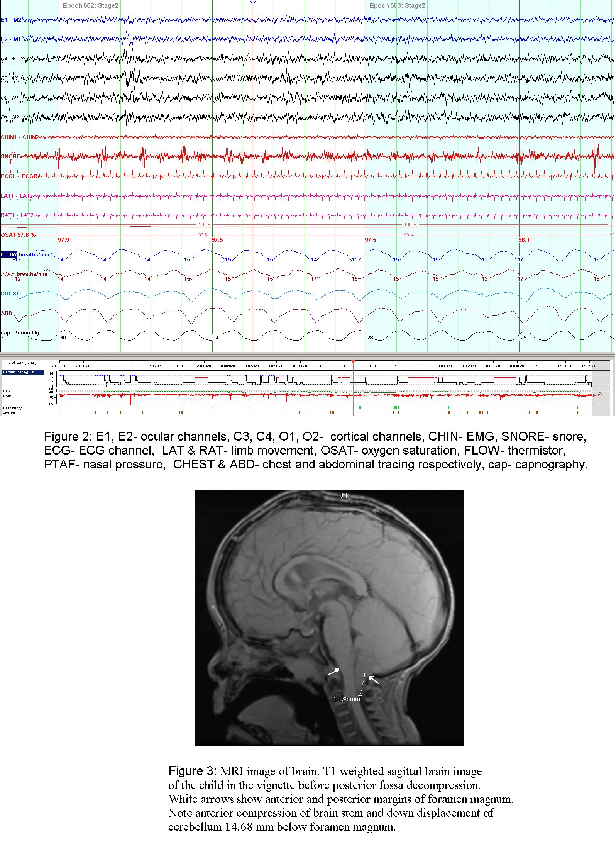
Task: Click the ECGL - ECGR channel label
Action: coord(19,176)
